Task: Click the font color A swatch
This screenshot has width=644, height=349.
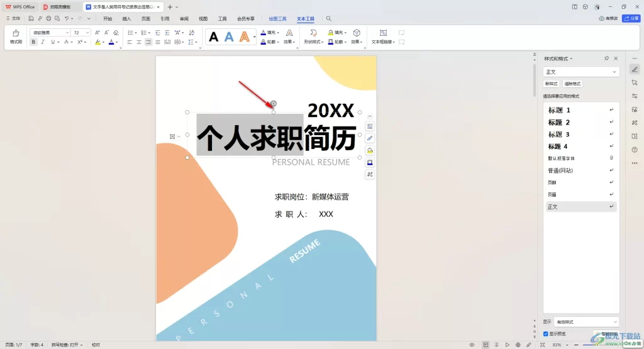Action: pyautogui.click(x=111, y=42)
